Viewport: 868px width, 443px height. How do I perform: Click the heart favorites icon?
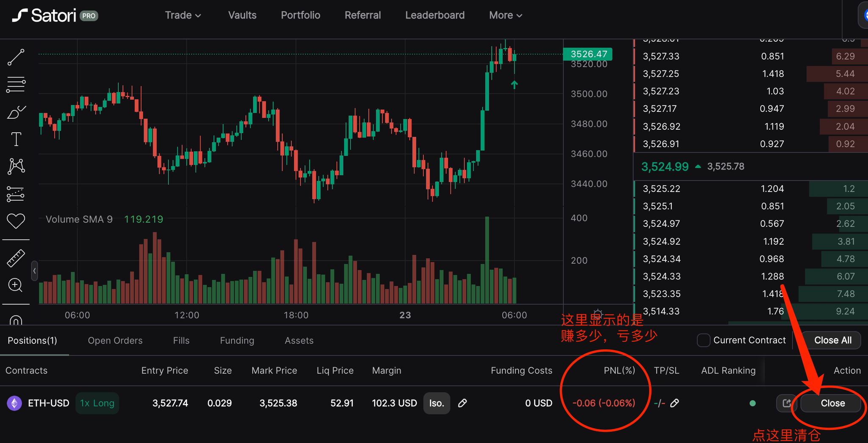16,221
